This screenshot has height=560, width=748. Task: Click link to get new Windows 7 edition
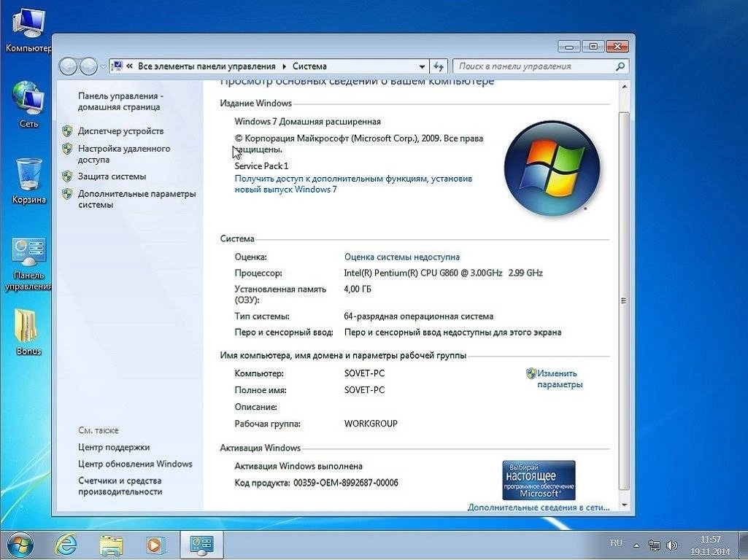(x=353, y=184)
